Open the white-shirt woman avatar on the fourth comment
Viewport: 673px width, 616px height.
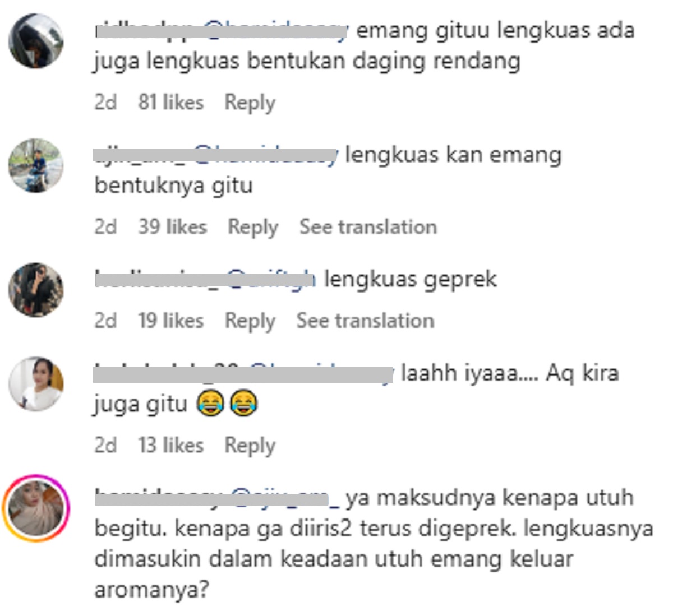(36, 383)
